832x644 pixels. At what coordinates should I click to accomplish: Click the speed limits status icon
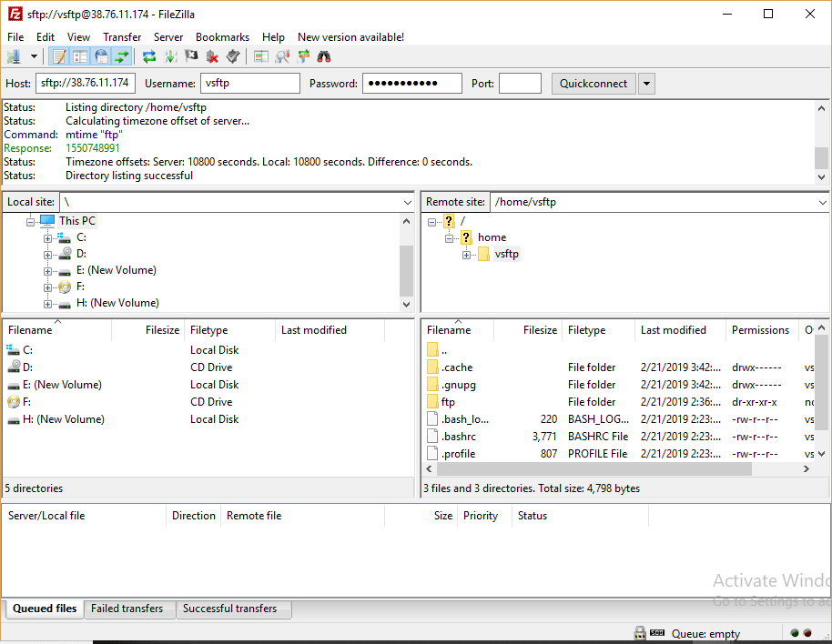[657, 632]
